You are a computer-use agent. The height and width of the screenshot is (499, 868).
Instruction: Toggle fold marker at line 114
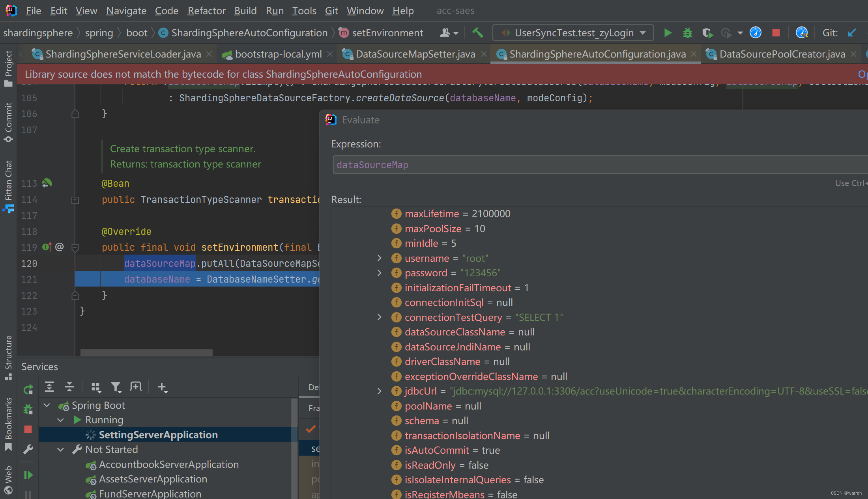pos(75,200)
